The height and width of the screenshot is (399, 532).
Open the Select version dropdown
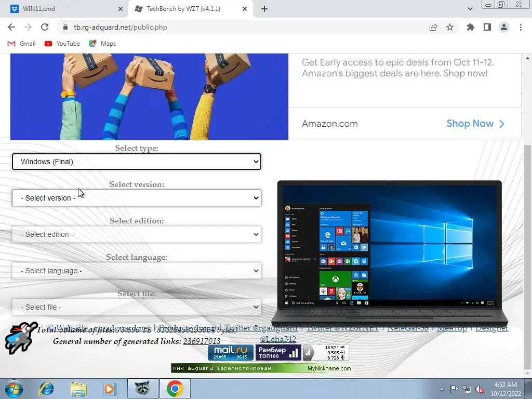137,198
